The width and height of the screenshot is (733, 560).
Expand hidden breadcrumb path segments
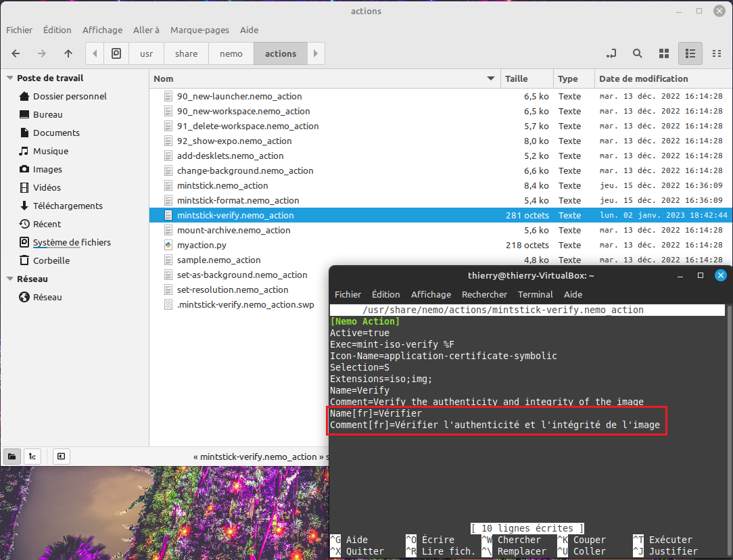[95, 53]
